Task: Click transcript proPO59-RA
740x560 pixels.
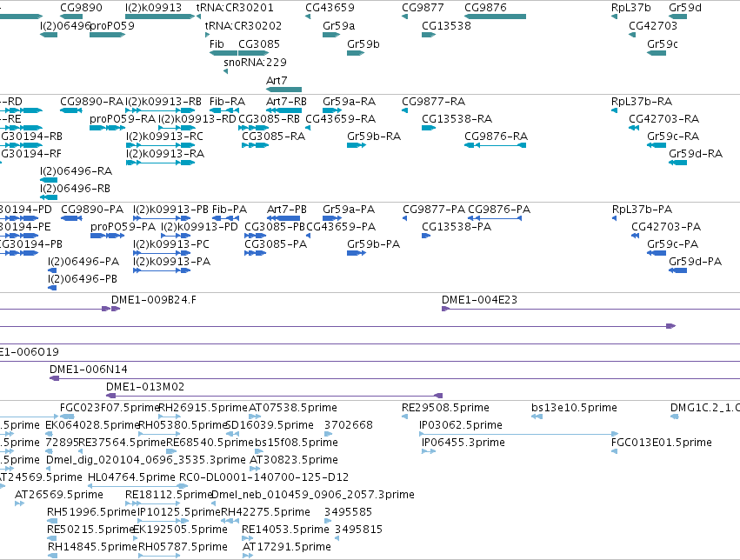Action: 123,119
